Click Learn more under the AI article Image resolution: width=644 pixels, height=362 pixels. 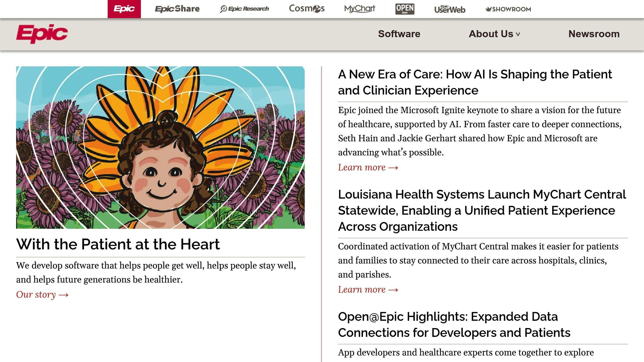tap(368, 167)
